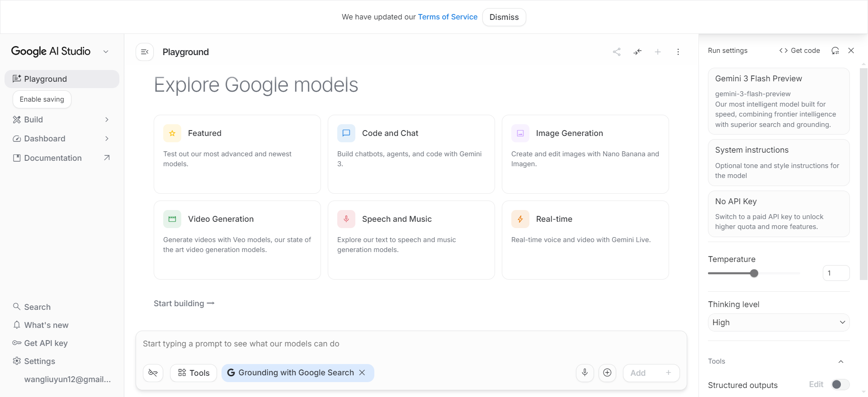
Task: Click the share icon in Playground header
Action: [617, 52]
